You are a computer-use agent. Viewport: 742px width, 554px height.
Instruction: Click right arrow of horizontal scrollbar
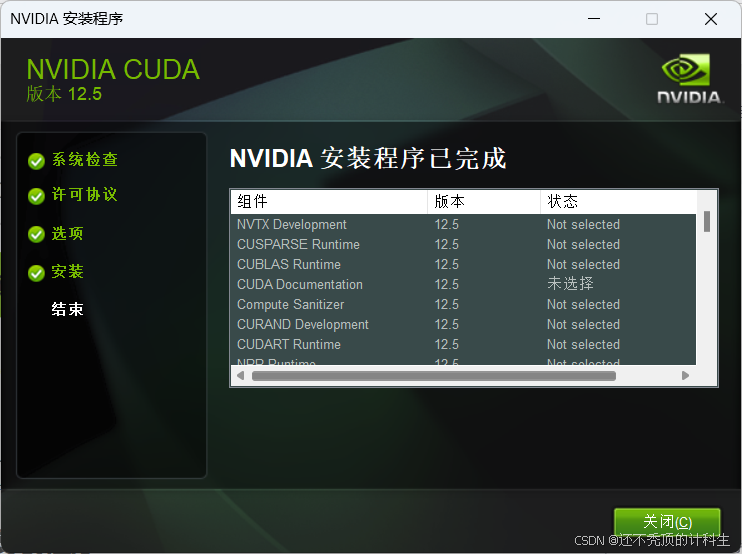pyautogui.click(x=685, y=376)
